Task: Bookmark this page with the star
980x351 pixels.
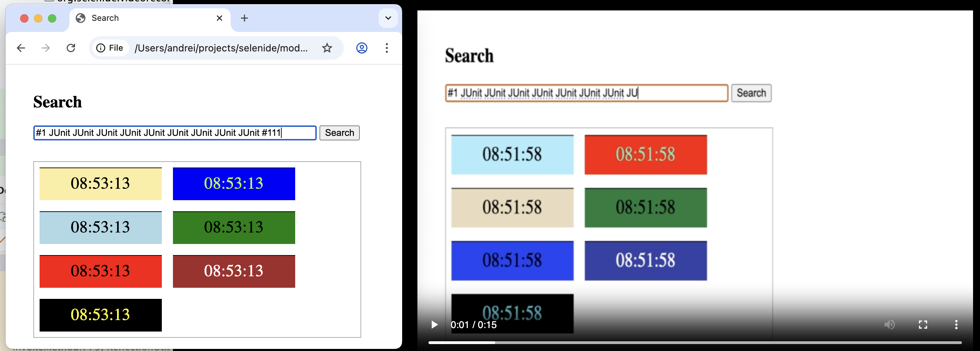Action: (x=327, y=48)
